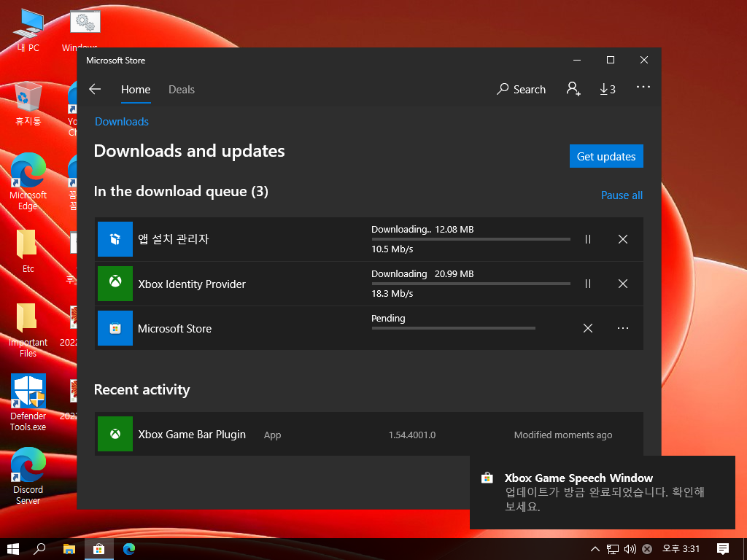
Task: Click the pending Microsoft Store progress bar
Action: pos(454,328)
